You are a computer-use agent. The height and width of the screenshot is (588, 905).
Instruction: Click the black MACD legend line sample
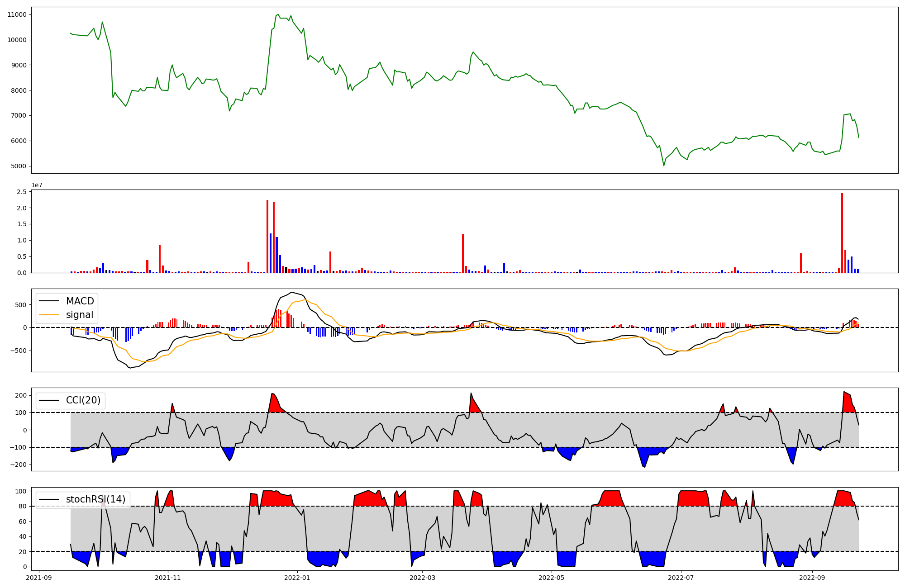click(49, 301)
